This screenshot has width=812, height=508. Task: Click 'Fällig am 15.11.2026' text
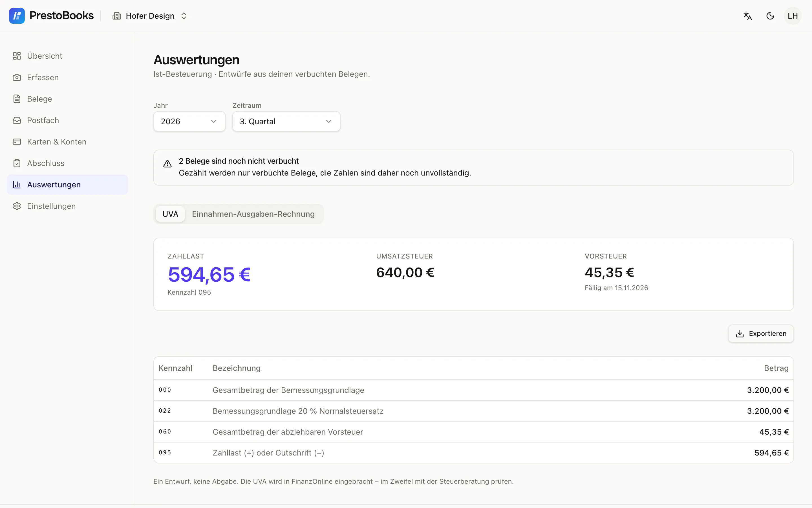pos(616,288)
